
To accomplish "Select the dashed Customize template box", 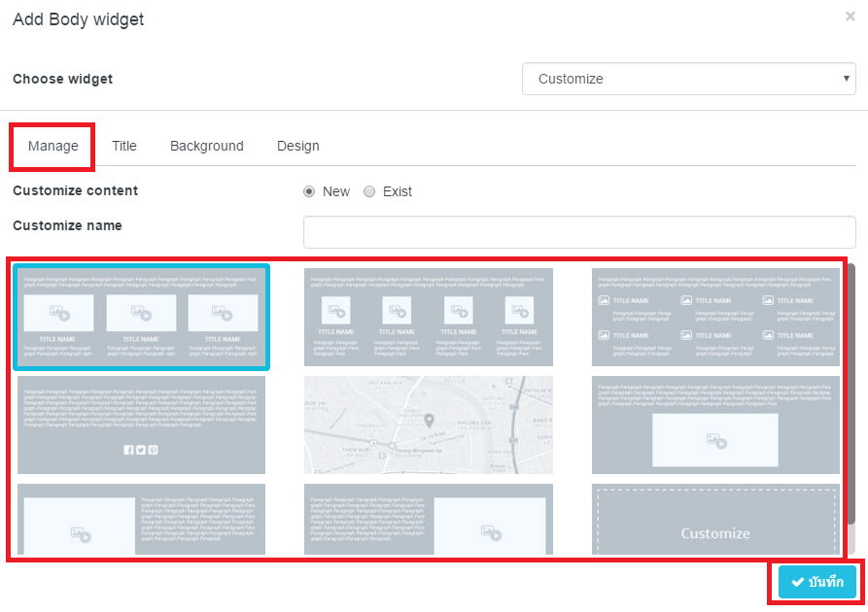I will pyautogui.click(x=715, y=520).
